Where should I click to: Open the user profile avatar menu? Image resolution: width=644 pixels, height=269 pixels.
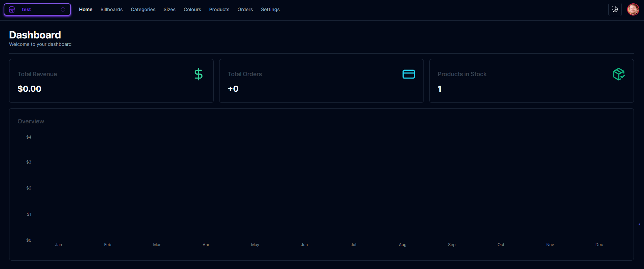point(633,9)
